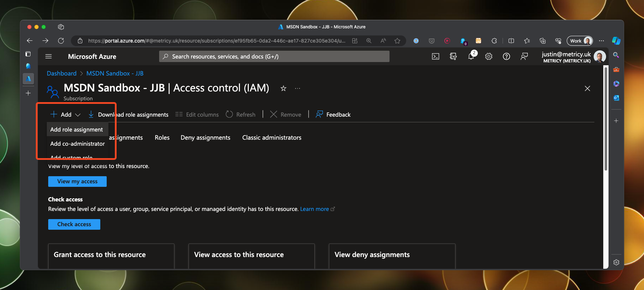Click the Feedback command
The image size is (644, 290).
pyautogui.click(x=333, y=115)
